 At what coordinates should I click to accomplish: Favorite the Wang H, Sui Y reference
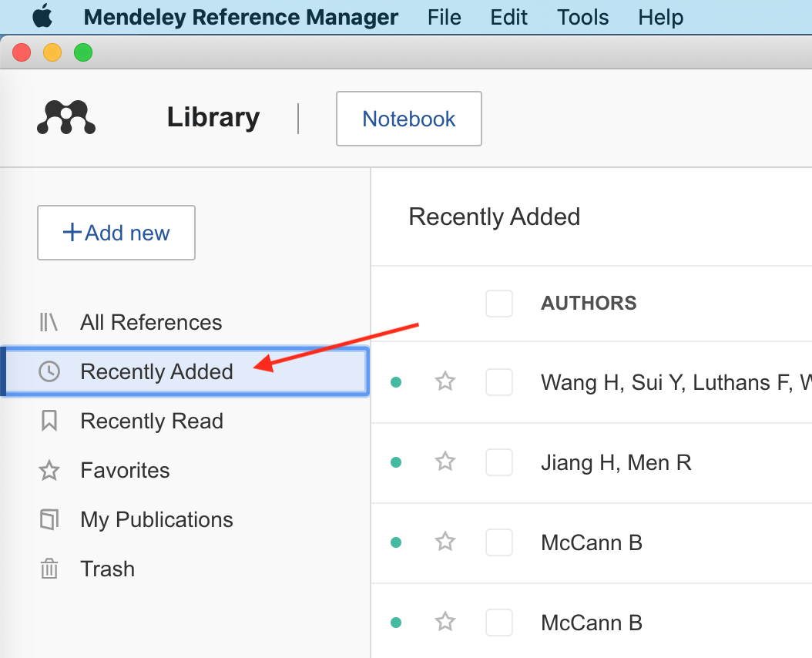pos(445,381)
